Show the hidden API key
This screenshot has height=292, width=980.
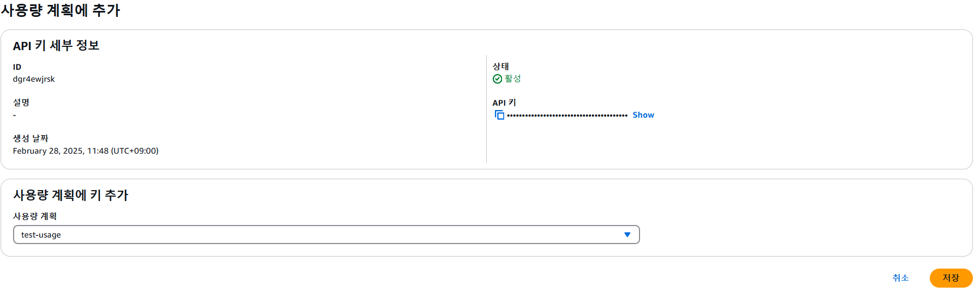(643, 115)
